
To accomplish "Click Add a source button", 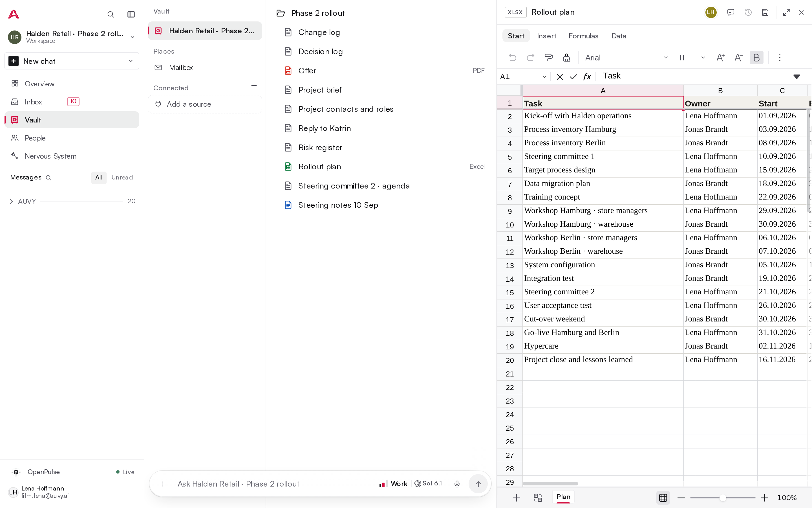I will (x=205, y=104).
